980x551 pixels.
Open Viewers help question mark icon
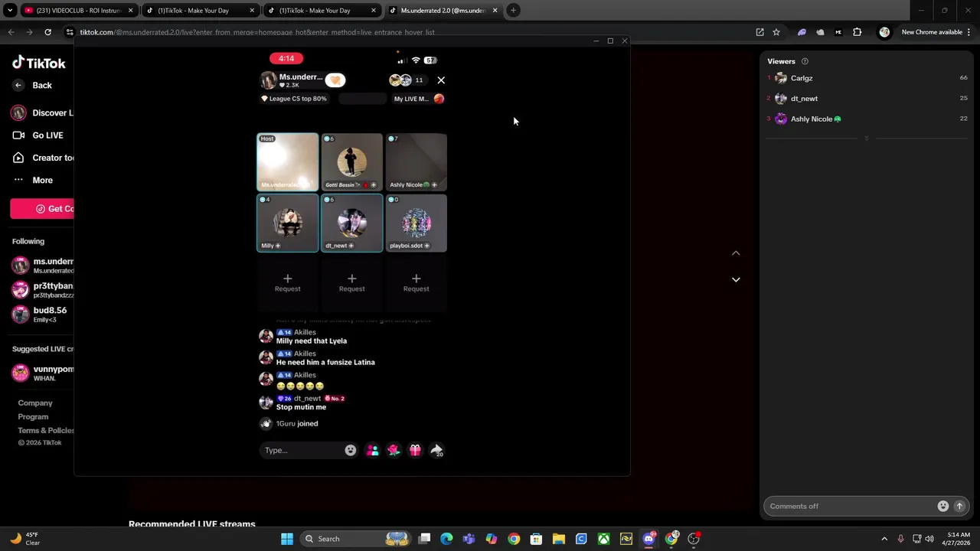805,61
